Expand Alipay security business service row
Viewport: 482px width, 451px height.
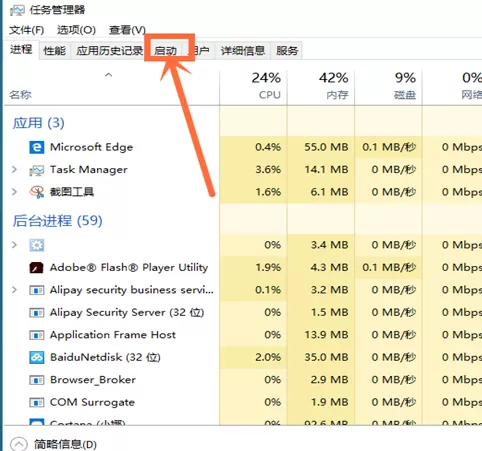[x=14, y=290]
